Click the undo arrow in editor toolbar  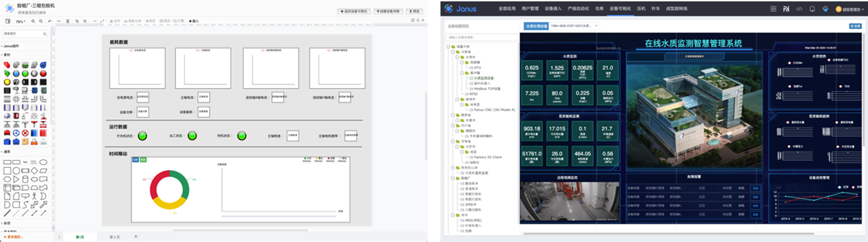point(50,21)
